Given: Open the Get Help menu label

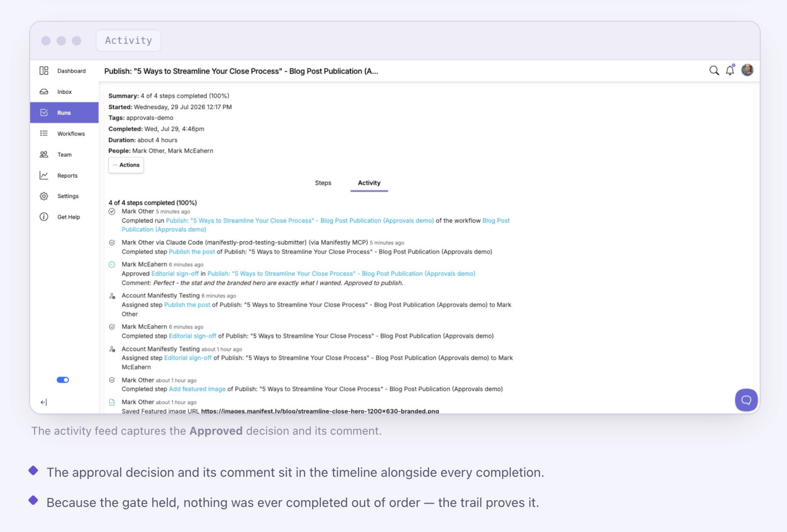Looking at the screenshot, I should 69,217.
